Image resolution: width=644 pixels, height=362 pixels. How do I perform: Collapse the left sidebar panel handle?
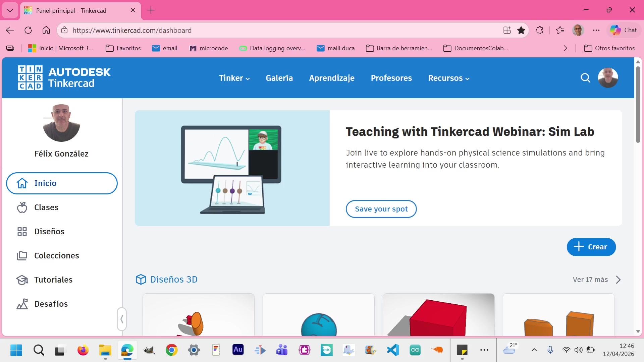pyautogui.click(x=122, y=319)
